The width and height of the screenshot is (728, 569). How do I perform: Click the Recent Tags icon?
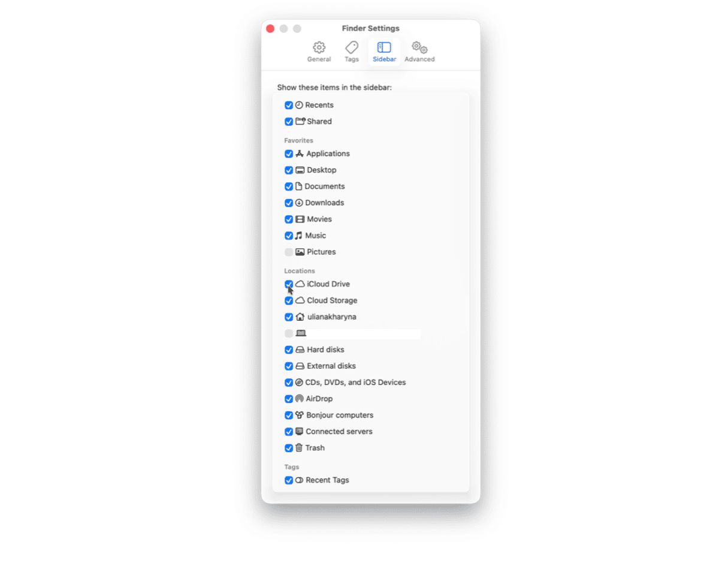[x=299, y=480]
